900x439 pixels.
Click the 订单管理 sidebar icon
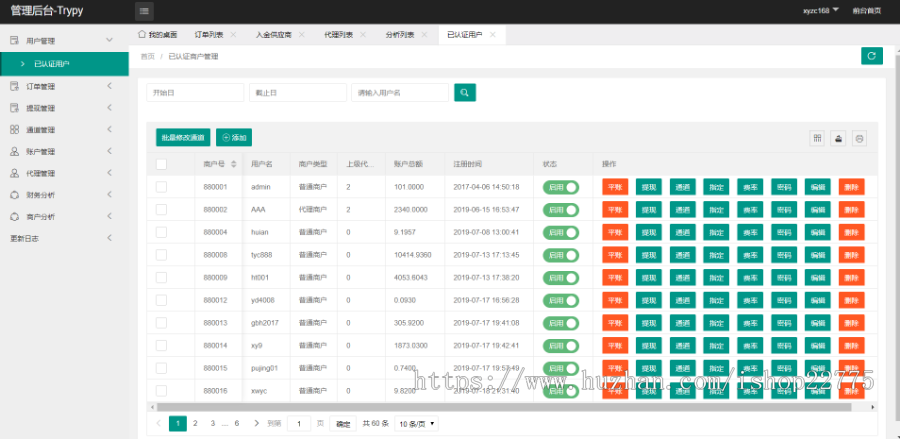pyautogui.click(x=15, y=86)
